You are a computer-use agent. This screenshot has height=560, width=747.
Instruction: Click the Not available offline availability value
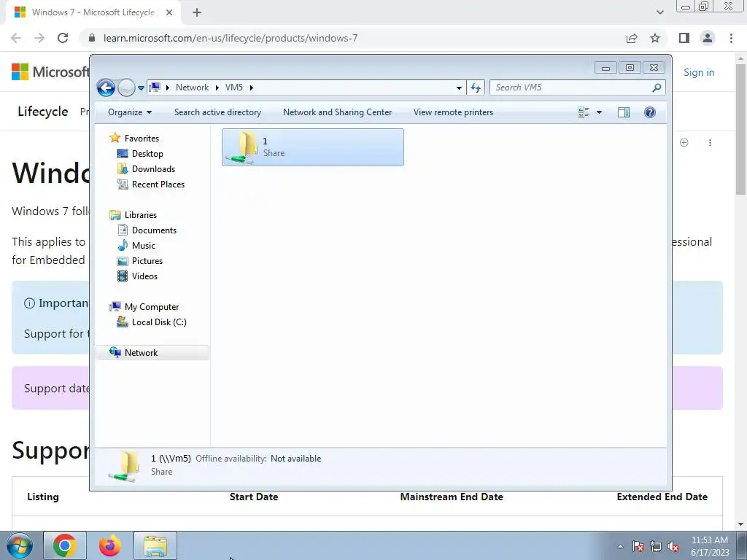(x=295, y=459)
